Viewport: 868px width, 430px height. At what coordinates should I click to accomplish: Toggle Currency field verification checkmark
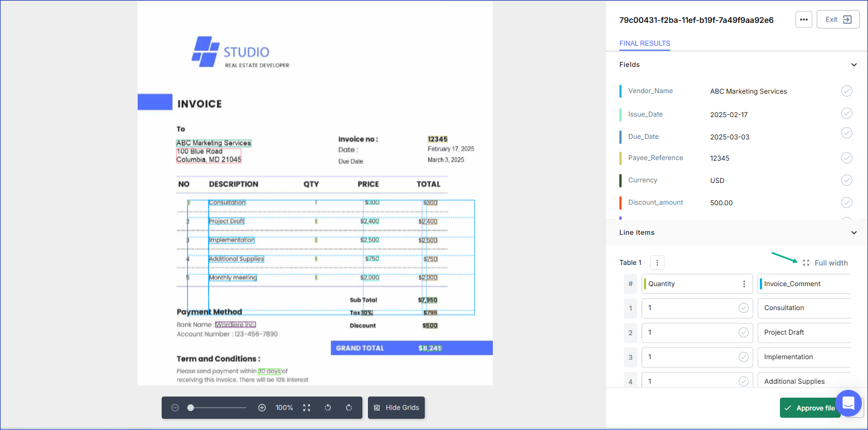coord(846,180)
